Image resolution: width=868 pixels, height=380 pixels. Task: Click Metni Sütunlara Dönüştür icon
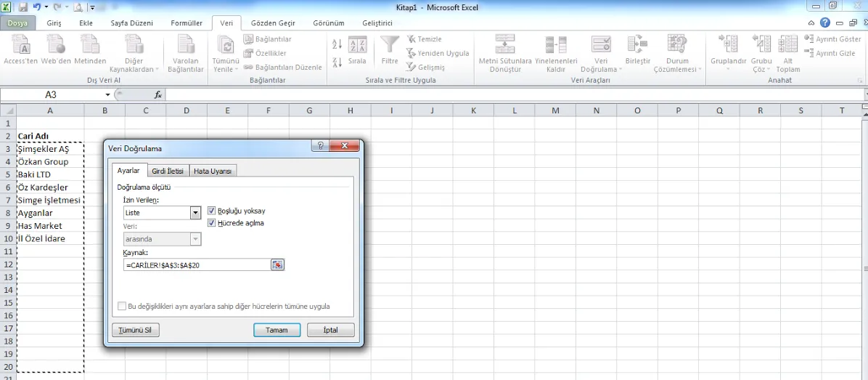click(505, 45)
